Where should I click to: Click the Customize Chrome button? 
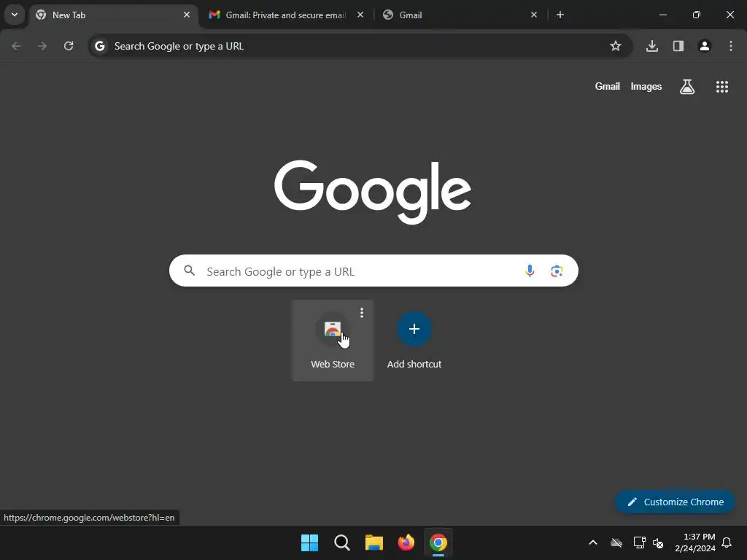pyautogui.click(x=675, y=502)
